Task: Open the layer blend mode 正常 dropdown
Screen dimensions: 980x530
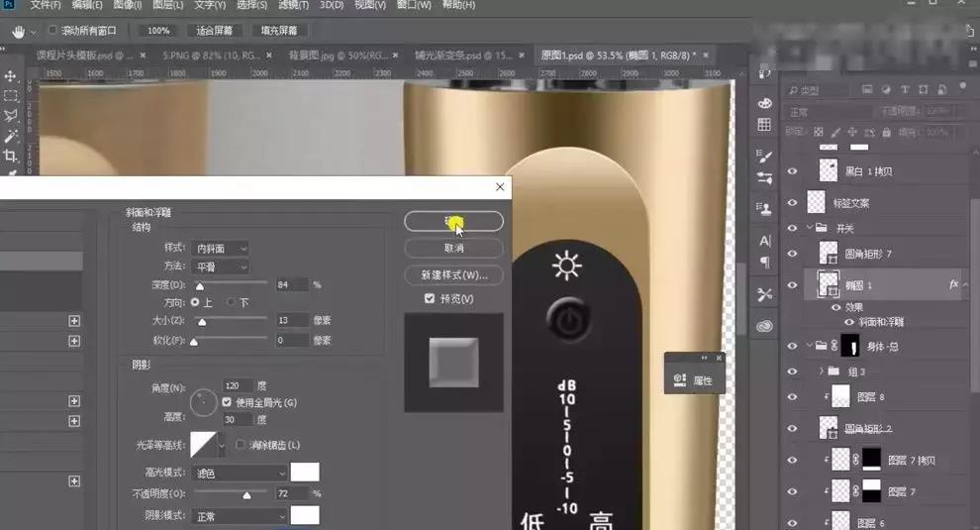Action: (x=829, y=112)
